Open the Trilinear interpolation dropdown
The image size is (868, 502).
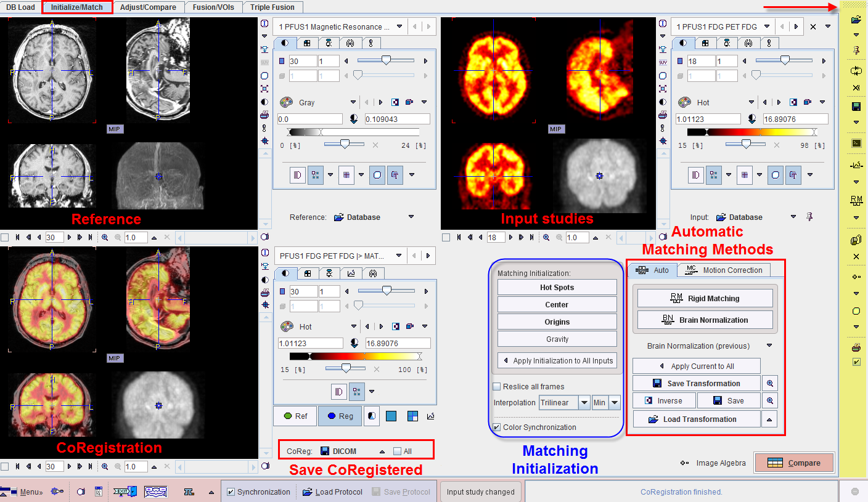coord(584,403)
